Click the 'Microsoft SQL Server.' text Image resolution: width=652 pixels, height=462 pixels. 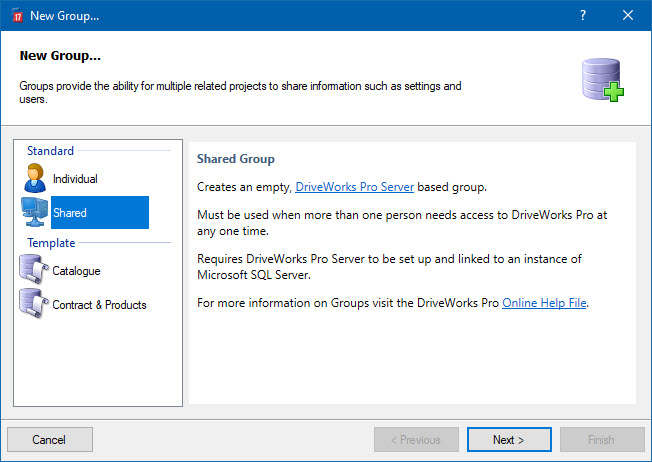click(254, 275)
